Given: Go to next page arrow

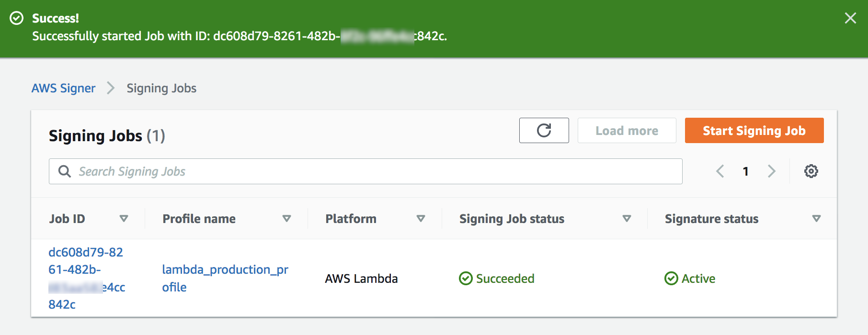Looking at the screenshot, I should (771, 171).
